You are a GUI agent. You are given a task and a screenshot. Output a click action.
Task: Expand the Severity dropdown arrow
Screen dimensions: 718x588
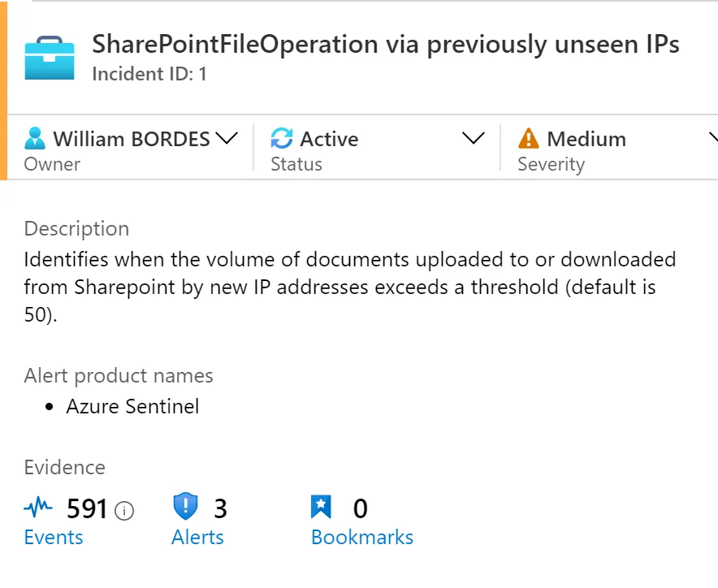[x=713, y=138]
